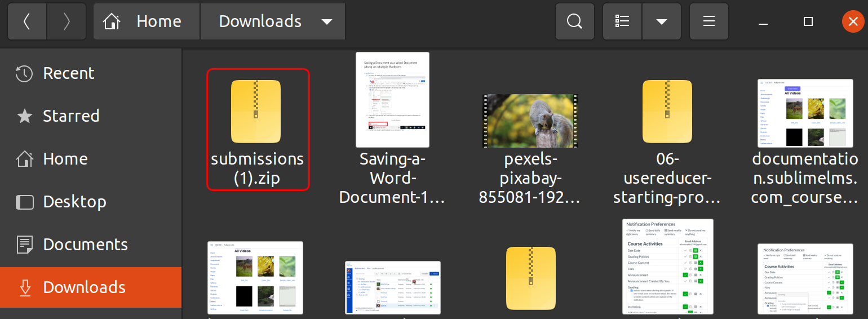Open Desktop in the sidebar
868x319 pixels.
pos(74,202)
